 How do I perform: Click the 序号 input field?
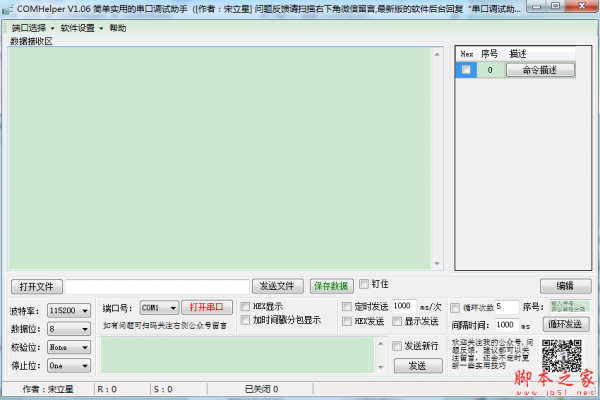click(x=570, y=307)
